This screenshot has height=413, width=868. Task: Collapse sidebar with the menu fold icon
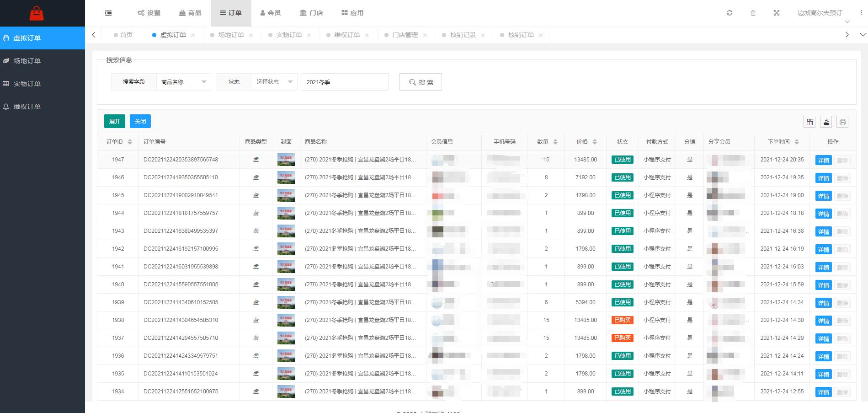[108, 13]
